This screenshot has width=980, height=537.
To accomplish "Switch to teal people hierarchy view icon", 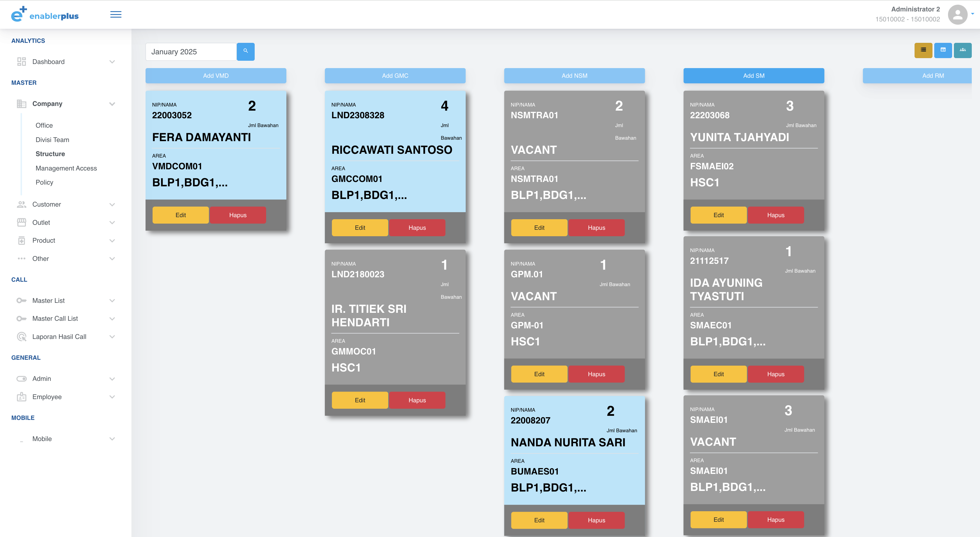I will coord(962,50).
